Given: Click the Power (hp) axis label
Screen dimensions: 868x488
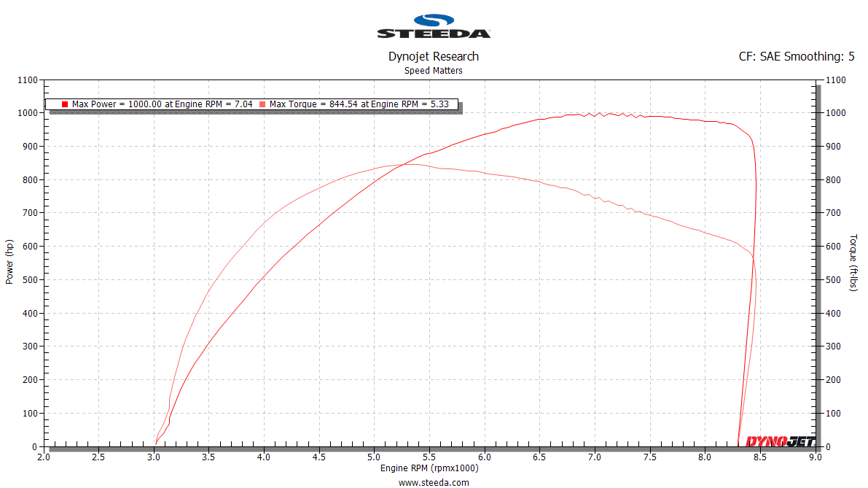Looking at the screenshot, I should pos(9,262).
